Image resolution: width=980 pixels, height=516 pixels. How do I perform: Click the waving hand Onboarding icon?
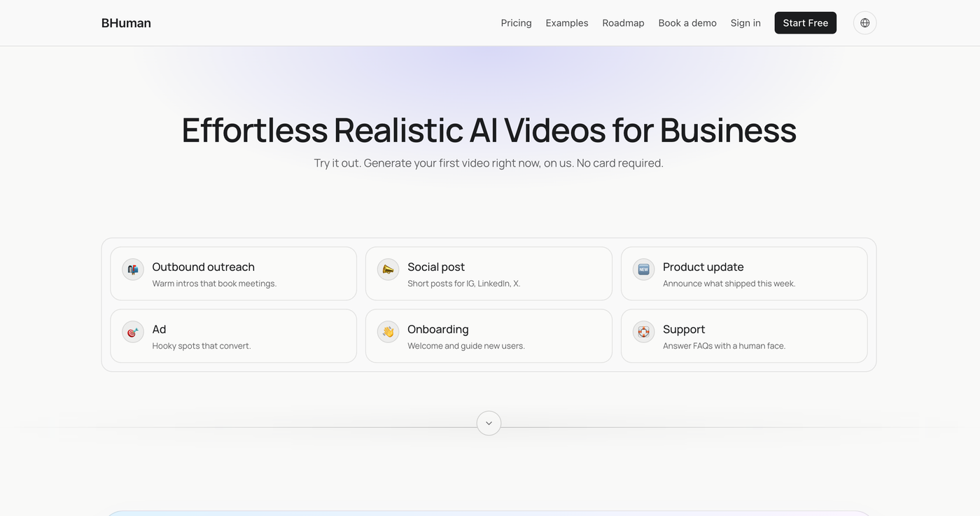388,332
